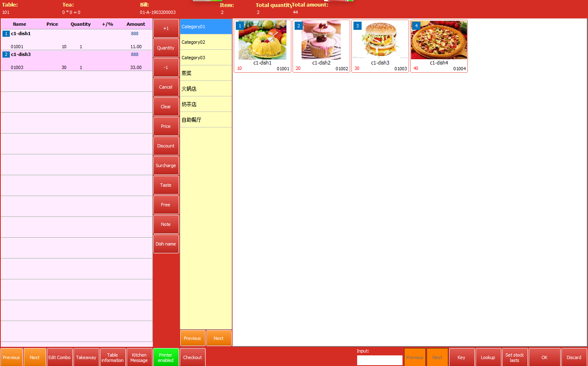Select the 火锅店 category
The width and height of the screenshot is (588, 366).
click(x=206, y=89)
